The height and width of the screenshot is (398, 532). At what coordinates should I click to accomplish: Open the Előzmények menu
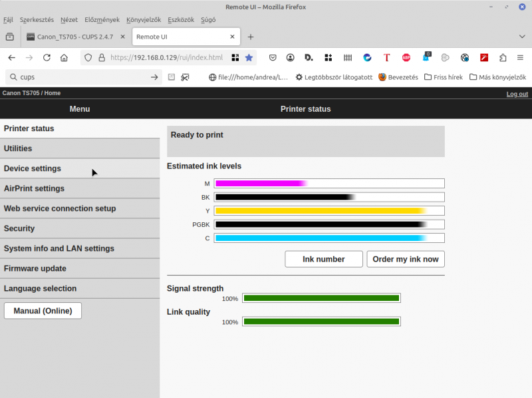click(x=102, y=20)
